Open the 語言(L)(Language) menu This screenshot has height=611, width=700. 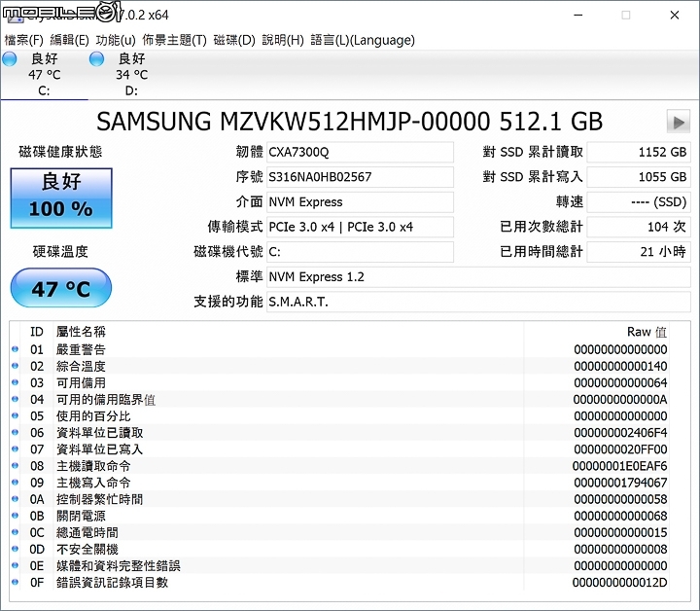(x=363, y=40)
